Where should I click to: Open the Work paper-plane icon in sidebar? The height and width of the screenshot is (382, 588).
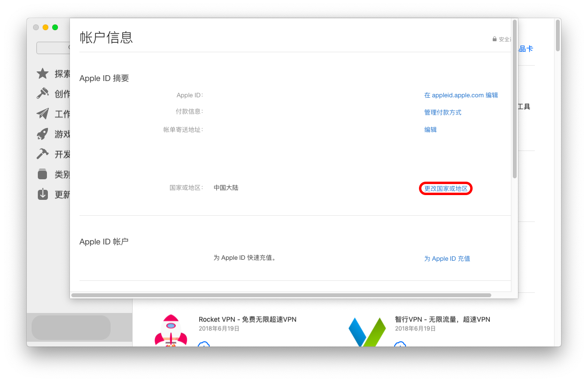coord(43,114)
